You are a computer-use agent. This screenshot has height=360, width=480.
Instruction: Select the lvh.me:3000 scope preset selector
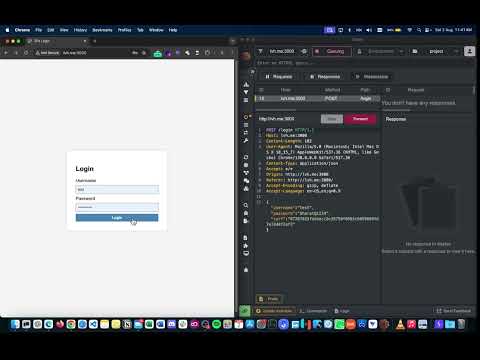(x=282, y=51)
